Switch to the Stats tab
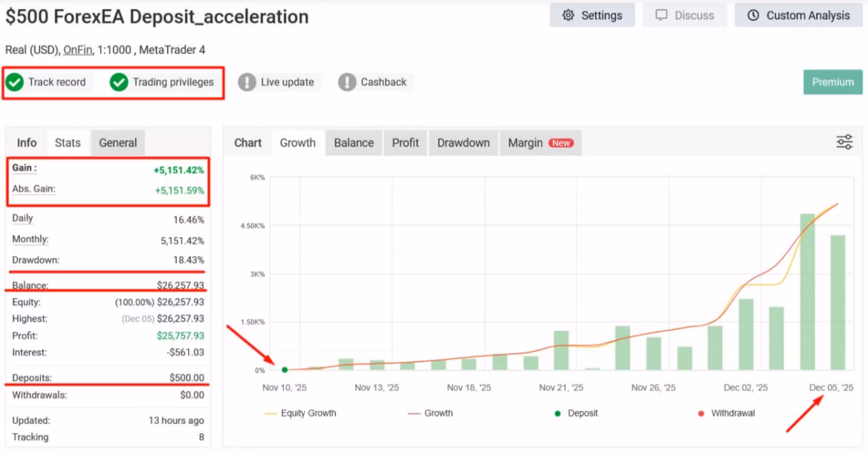Screen dimensions: 868x452 tap(67, 143)
